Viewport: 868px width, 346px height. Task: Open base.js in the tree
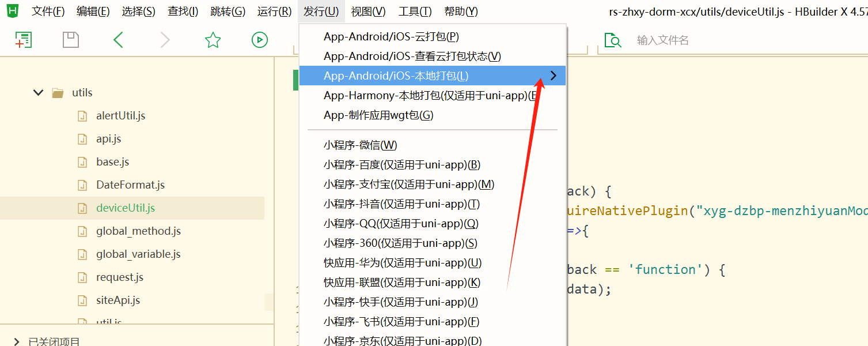pos(113,162)
